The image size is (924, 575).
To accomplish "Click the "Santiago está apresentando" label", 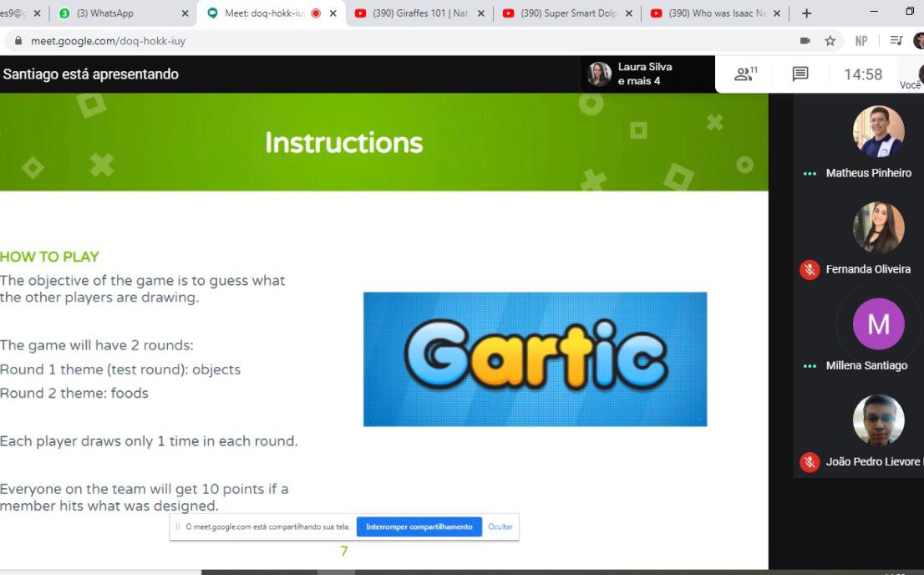I will (91, 74).
